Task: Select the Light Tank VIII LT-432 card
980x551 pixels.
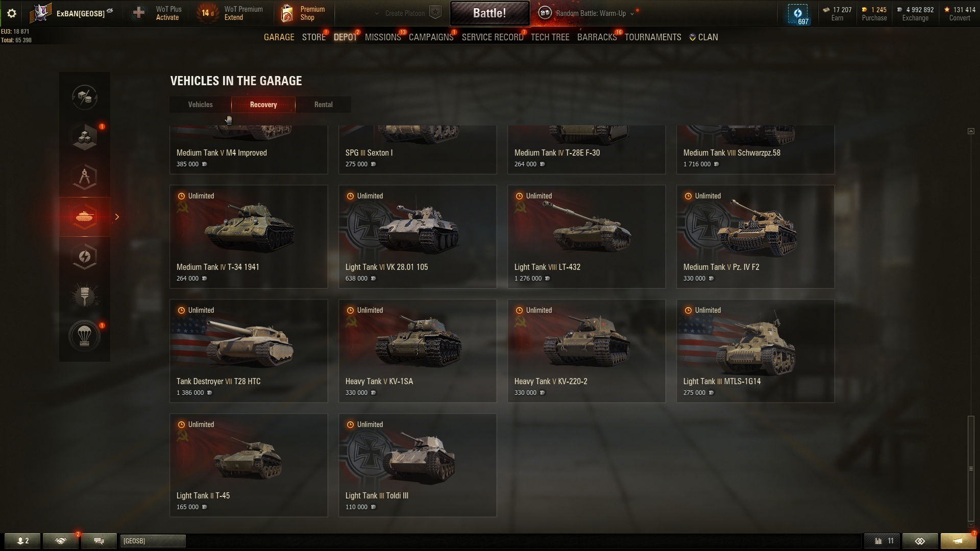Action: point(586,237)
